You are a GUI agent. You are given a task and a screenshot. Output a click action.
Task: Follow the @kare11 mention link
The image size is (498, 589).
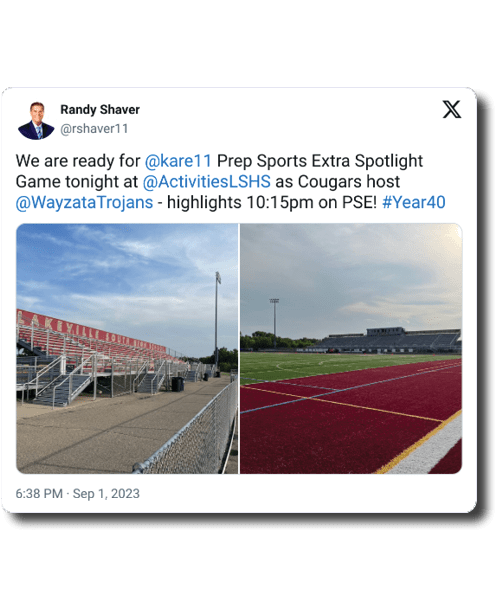178,161
